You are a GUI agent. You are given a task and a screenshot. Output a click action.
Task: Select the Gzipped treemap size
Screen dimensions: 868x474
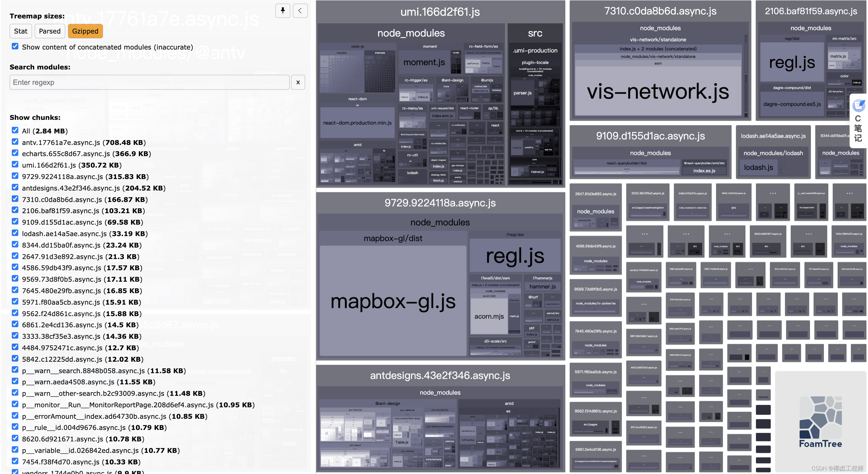85,31
